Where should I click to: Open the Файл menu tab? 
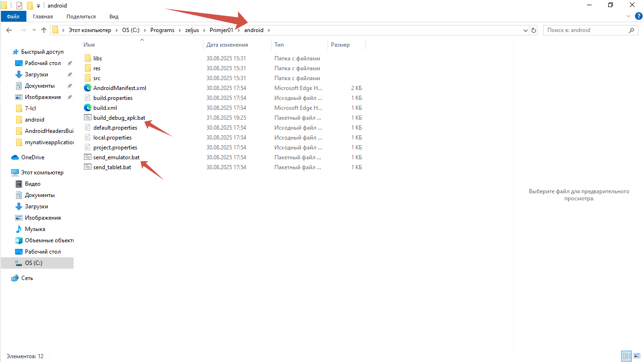coord(13,16)
